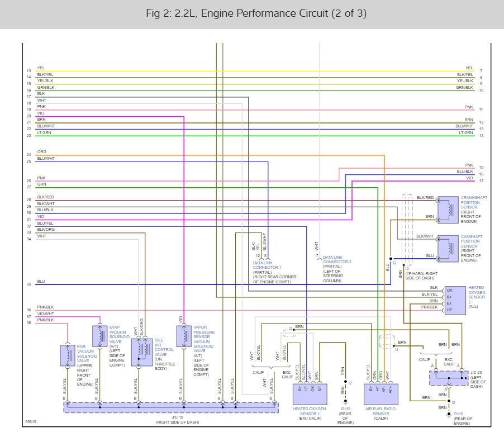Click the yellow YEL wire at pin 13
Image resolution: width=504 pixels, height=437 pixels.
(255, 72)
